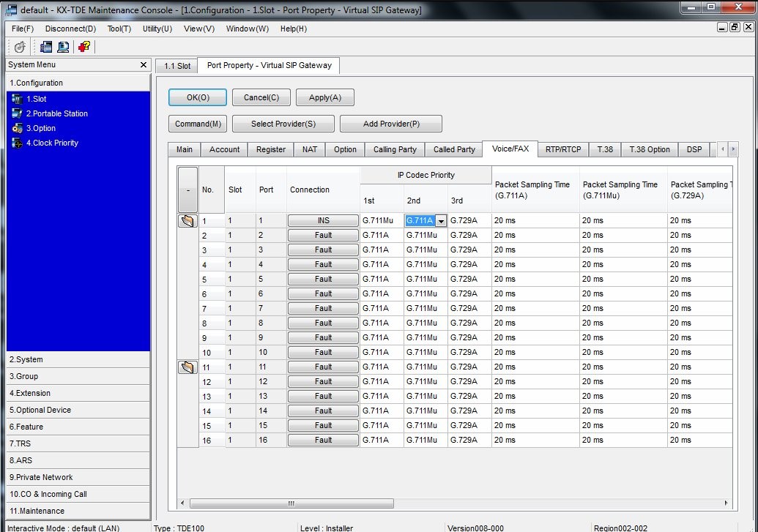The height and width of the screenshot is (532, 758).
Task: Open the Utility(U) menu
Action: click(x=157, y=29)
